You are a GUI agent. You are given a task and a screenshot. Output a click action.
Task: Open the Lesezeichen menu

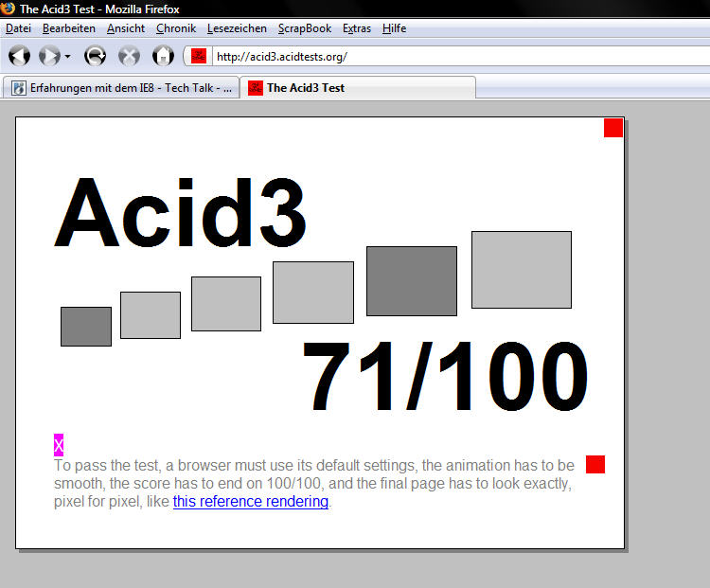(237, 28)
